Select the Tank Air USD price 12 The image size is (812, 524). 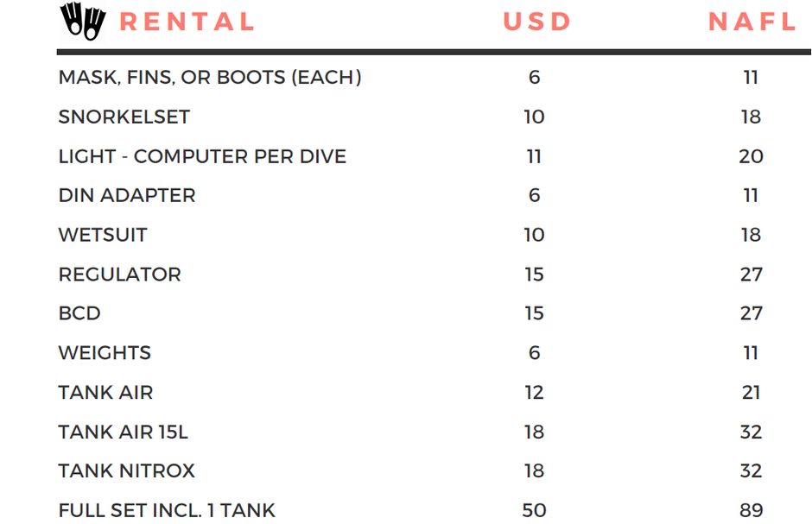coord(534,392)
